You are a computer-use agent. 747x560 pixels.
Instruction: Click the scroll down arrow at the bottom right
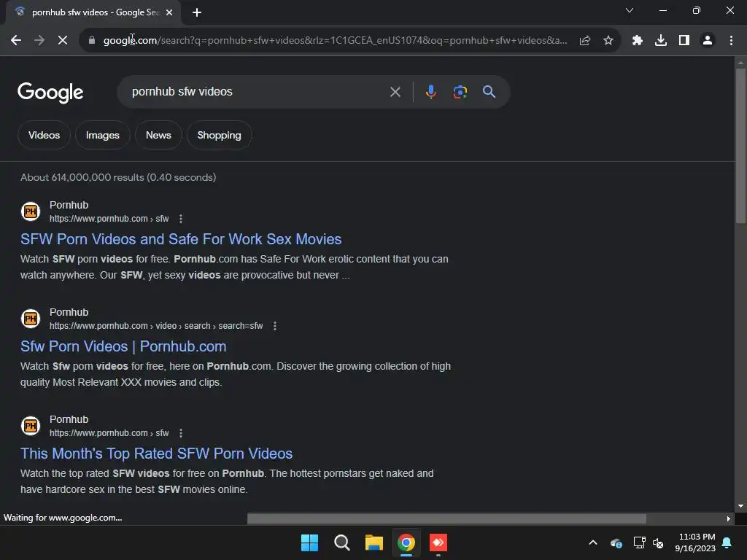(740, 506)
